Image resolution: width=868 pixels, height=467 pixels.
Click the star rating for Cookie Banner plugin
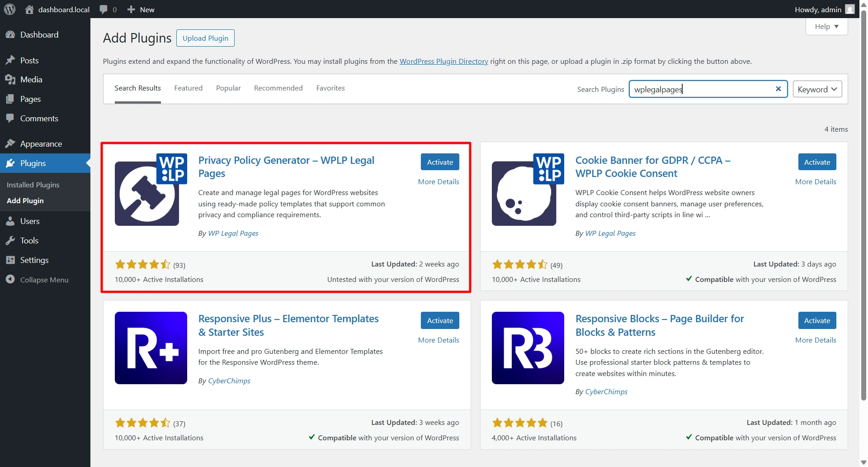(520, 264)
